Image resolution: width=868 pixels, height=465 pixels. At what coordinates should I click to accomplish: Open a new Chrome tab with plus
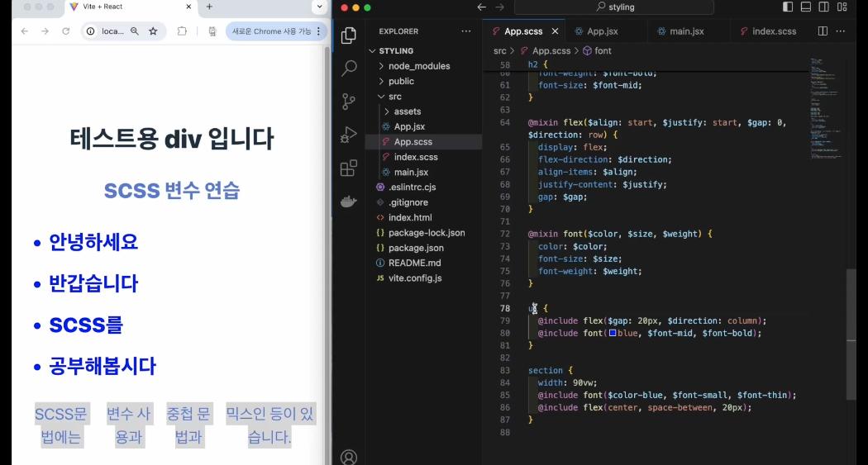click(x=209, y=7)
